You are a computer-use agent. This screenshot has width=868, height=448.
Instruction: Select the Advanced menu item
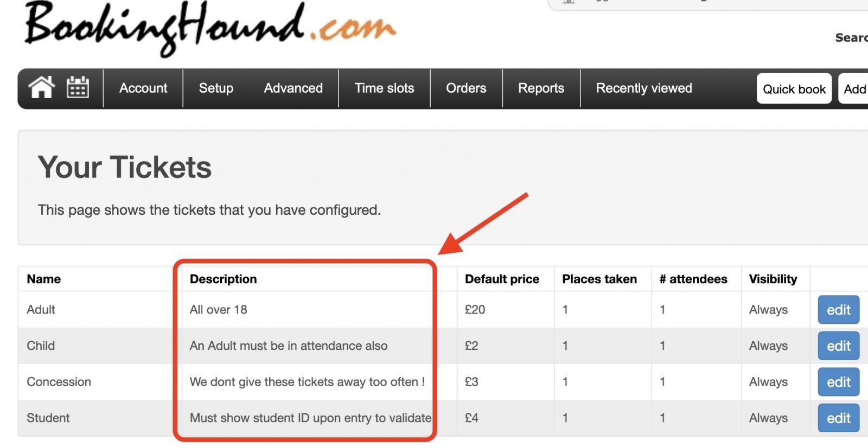(x=293, y=88)
